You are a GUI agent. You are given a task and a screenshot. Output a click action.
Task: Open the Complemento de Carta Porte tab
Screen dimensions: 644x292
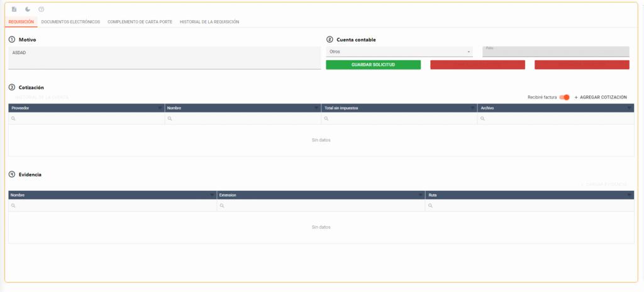tap(140, 22)
